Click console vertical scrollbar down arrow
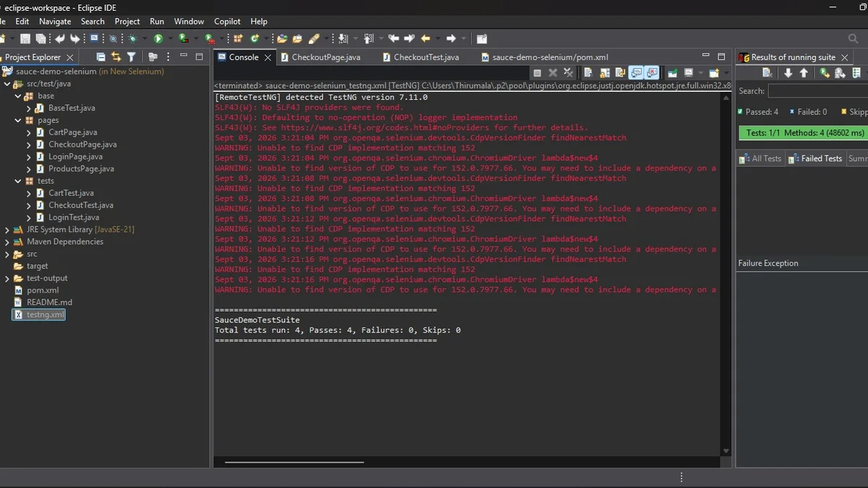Viewport: 868px width, 488px height. point(726,451)
